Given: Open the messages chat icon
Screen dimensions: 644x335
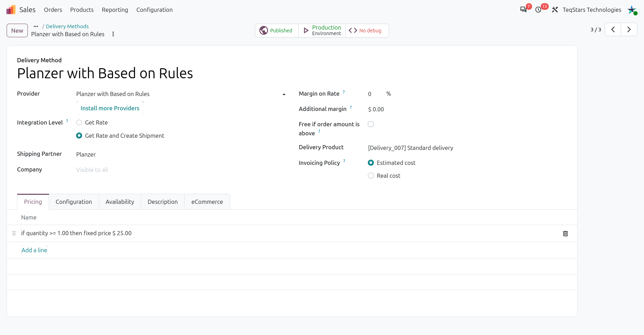Looking at the screenshot, I should [x=523, y=10].
